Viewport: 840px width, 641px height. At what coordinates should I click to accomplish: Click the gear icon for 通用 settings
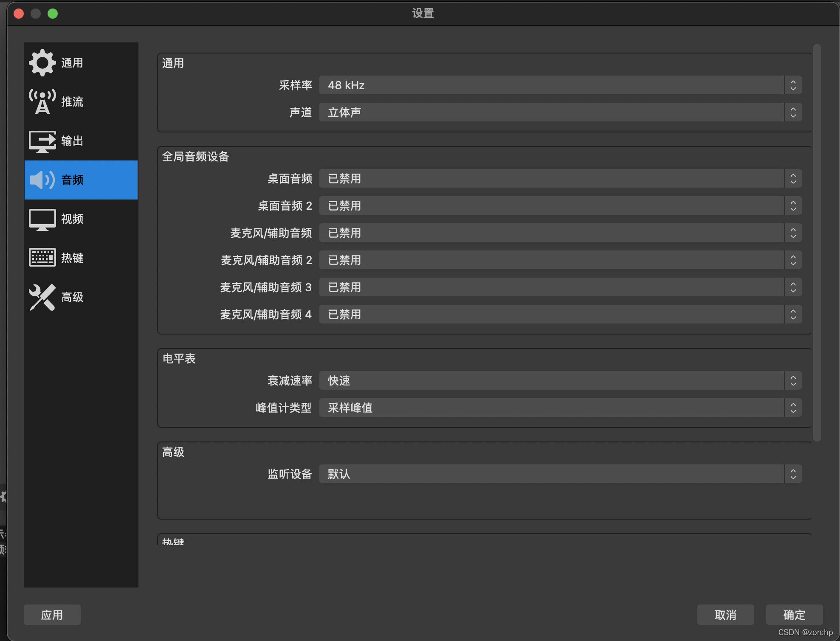(42, 63)
